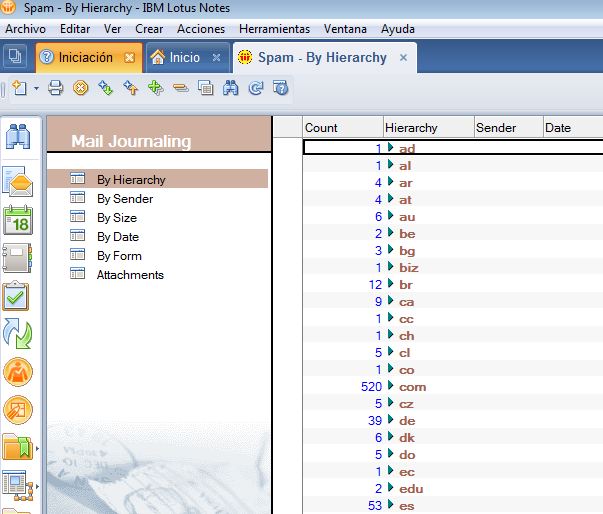Open the bookmarks folder sidebar icon
Viewport: 603px width, 514px height.
[17, 447]
